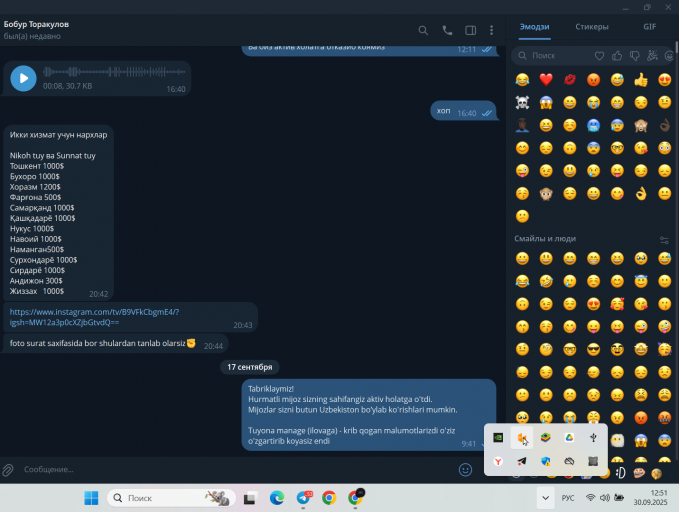Image resolution: width=679 pixels, height=512 pixels.
Task: Filter emoji by thumbs-up category icon
Action: click(x=617, y=55)
